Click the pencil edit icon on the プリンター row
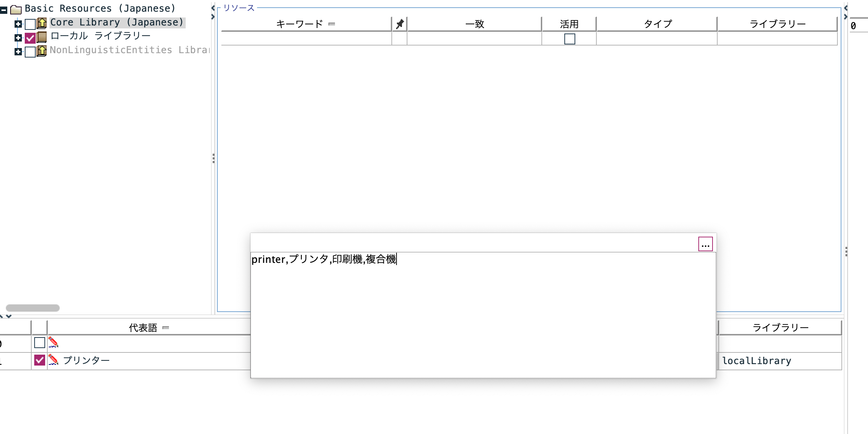 53,360
